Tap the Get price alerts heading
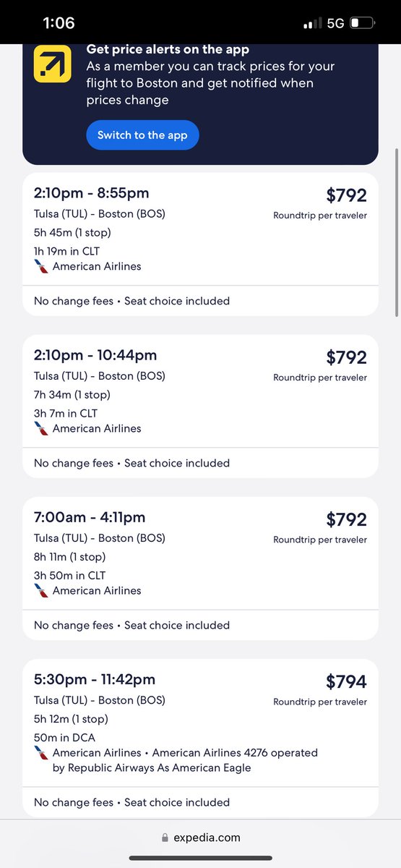 click(168, 50)
